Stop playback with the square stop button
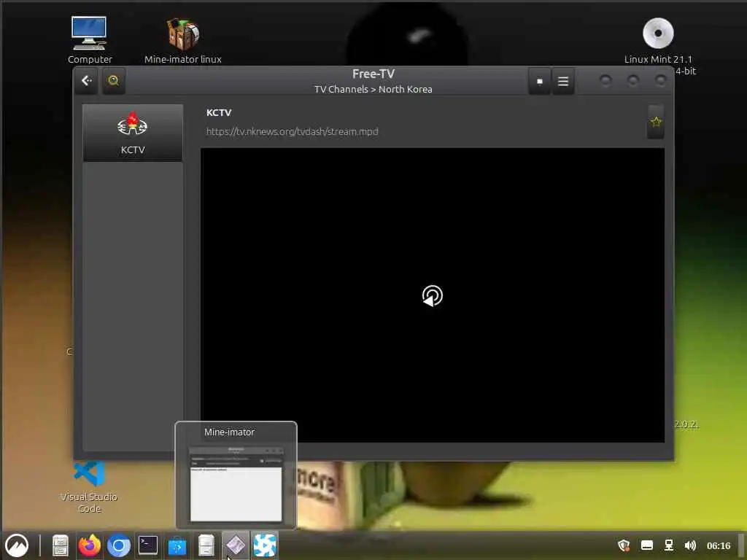 tap(539, 82)
